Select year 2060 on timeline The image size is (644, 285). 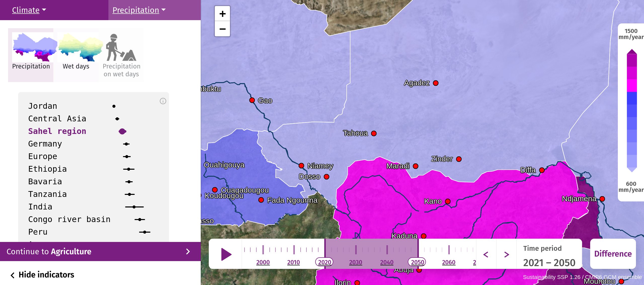pyautogui.click(x=449, y=262)
